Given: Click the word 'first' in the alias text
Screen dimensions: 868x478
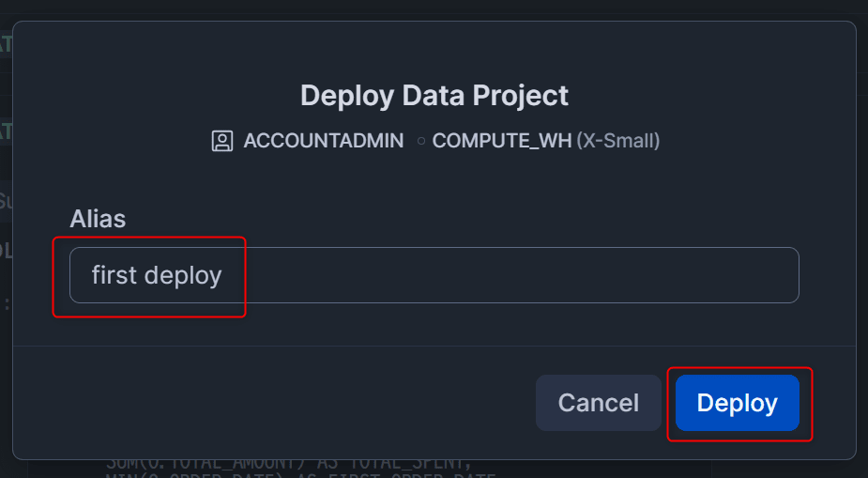Looking at the screenshot, I should tap(114, 275).
